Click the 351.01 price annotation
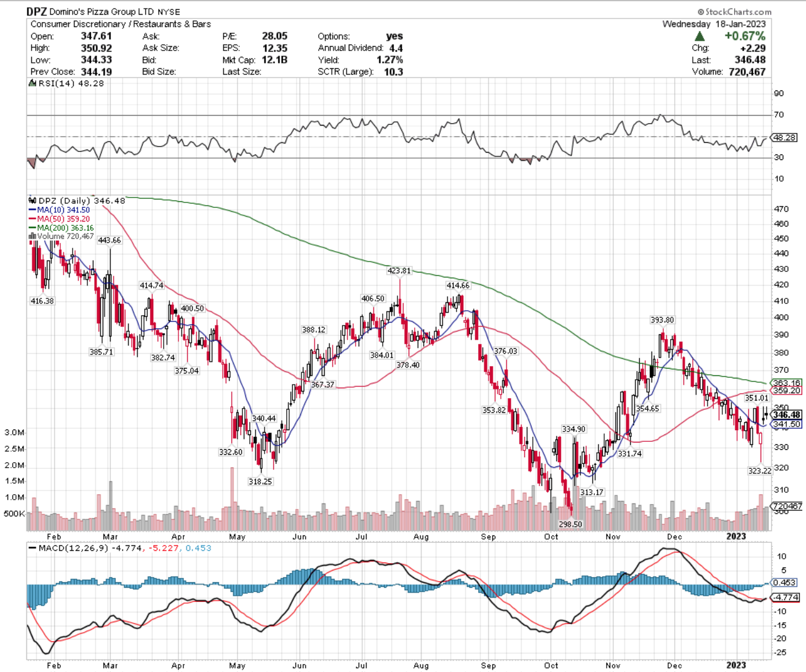This screenshot has height=672, width=806. click(757, 398)
